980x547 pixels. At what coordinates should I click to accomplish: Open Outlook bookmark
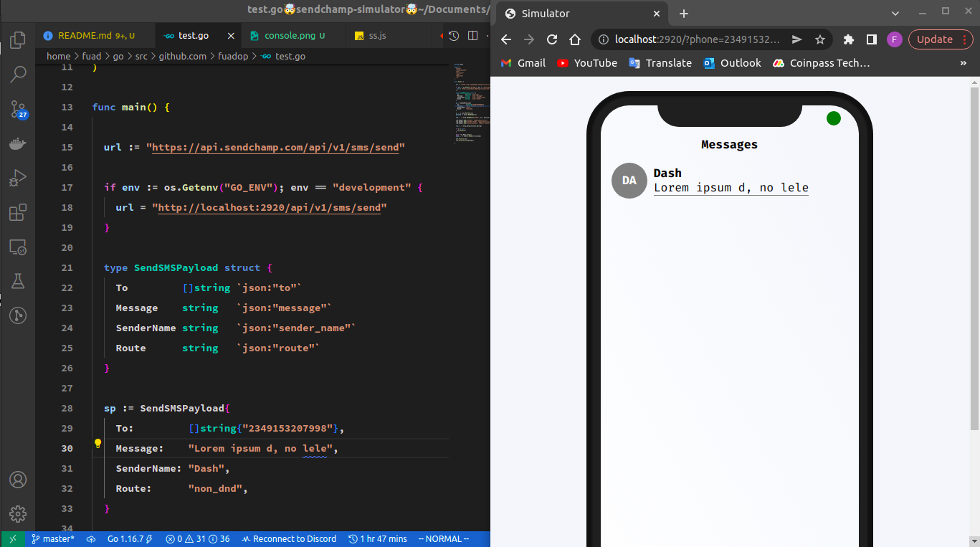tap(732, 63)
